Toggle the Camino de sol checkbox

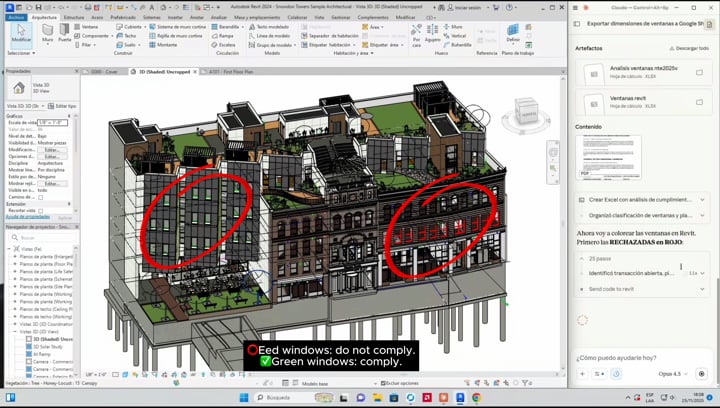click(x=41, y=197)
